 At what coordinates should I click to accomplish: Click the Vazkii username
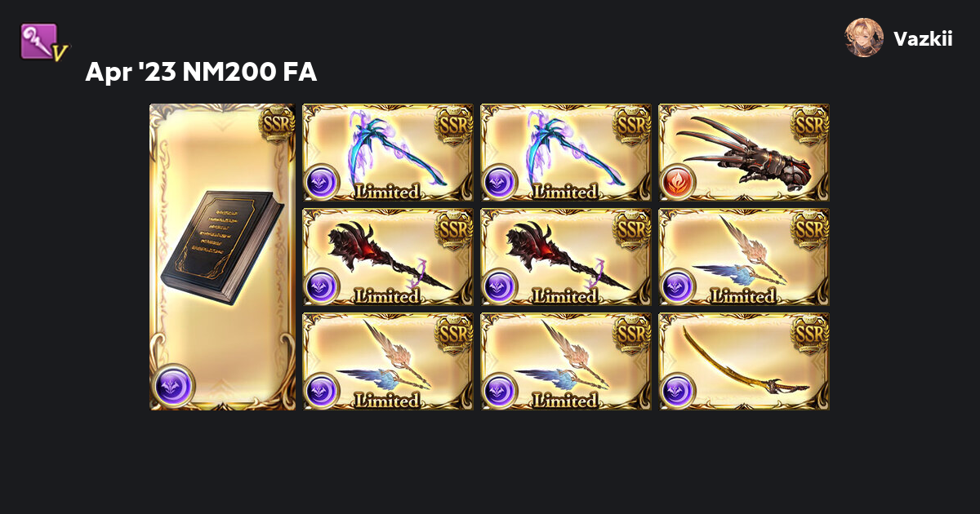pos(923,38)
